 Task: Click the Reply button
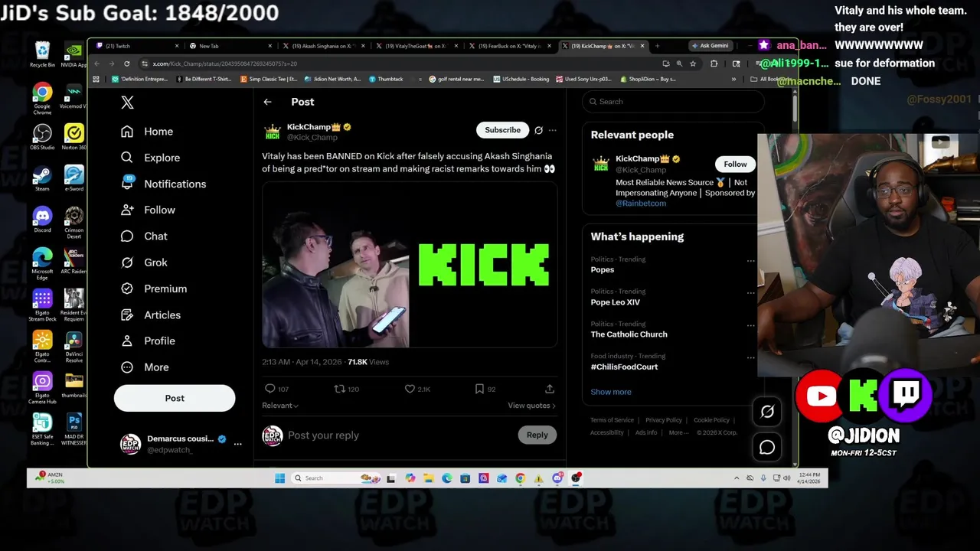[537, 435]
